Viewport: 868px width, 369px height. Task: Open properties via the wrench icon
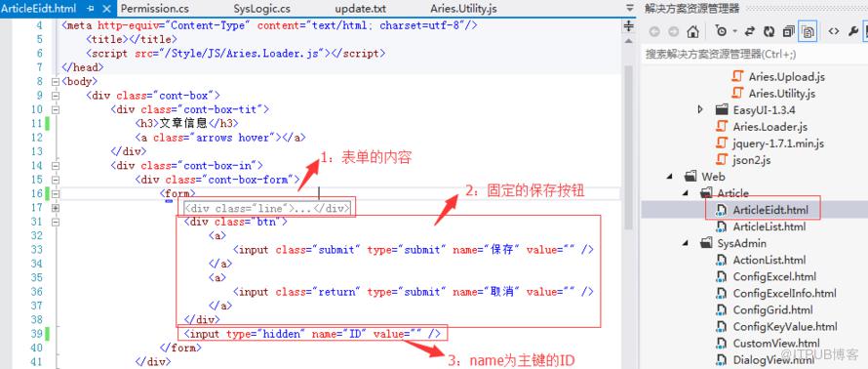[852, 32]
